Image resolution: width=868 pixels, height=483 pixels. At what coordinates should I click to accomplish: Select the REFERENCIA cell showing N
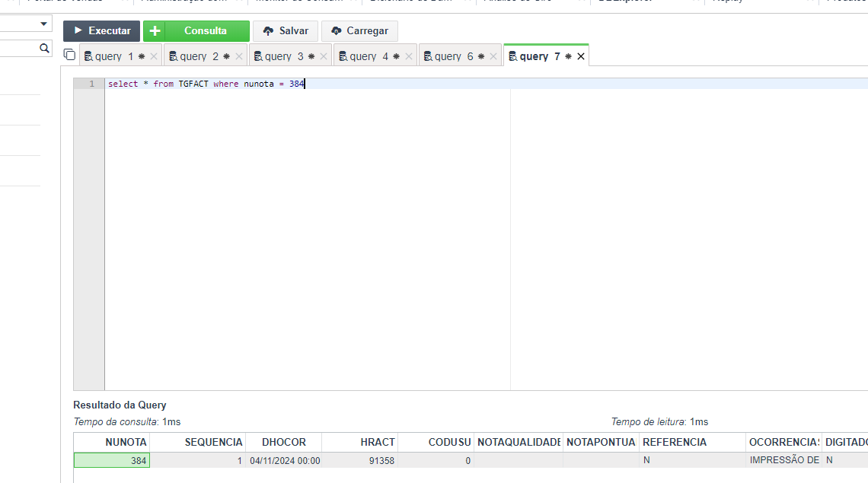pos(693,460)
